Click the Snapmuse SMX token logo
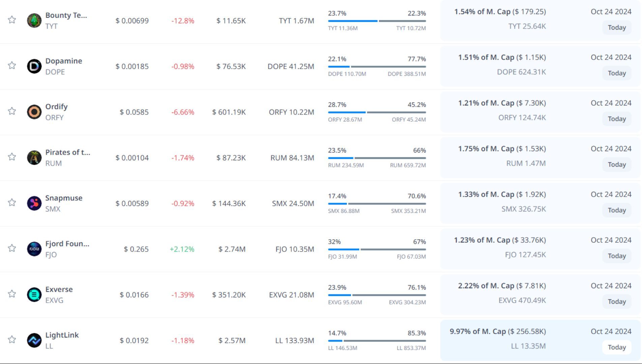The width and height of the screenshot is (642, 364). [x=34, y=203]
